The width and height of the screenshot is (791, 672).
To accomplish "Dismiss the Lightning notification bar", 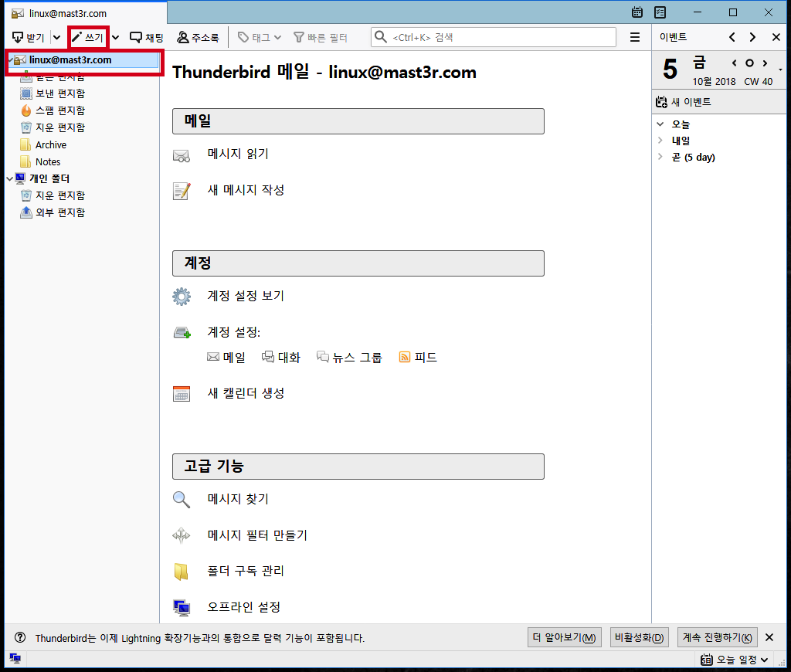I will click(x=769, y=638).
